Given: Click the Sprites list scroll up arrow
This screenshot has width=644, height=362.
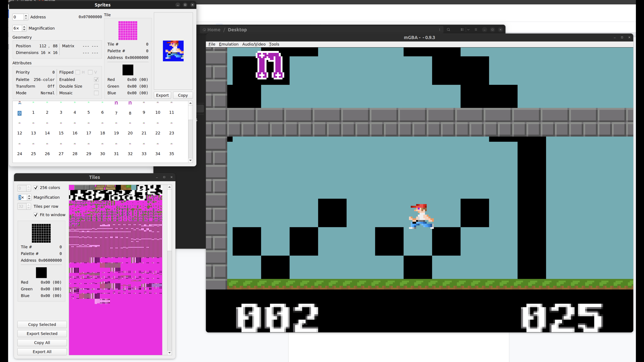Looking at the screenshot, I should [x=191, y=103].
